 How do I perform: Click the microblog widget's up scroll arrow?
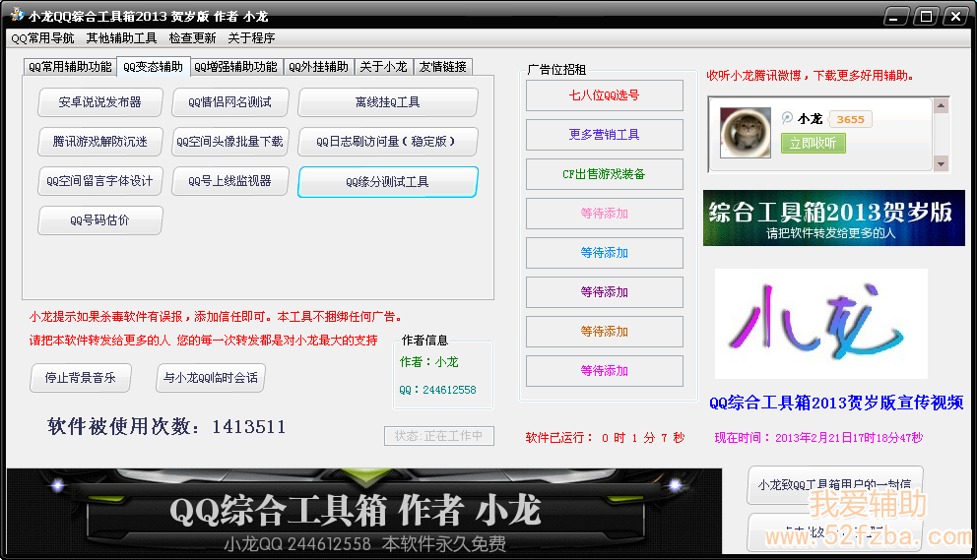[941, 105]
